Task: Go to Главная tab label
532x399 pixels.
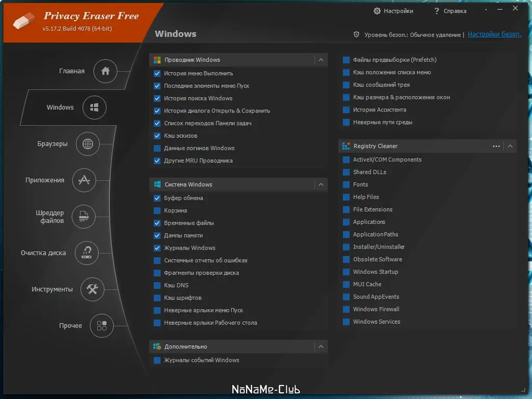Action: (x=72, y=71)
